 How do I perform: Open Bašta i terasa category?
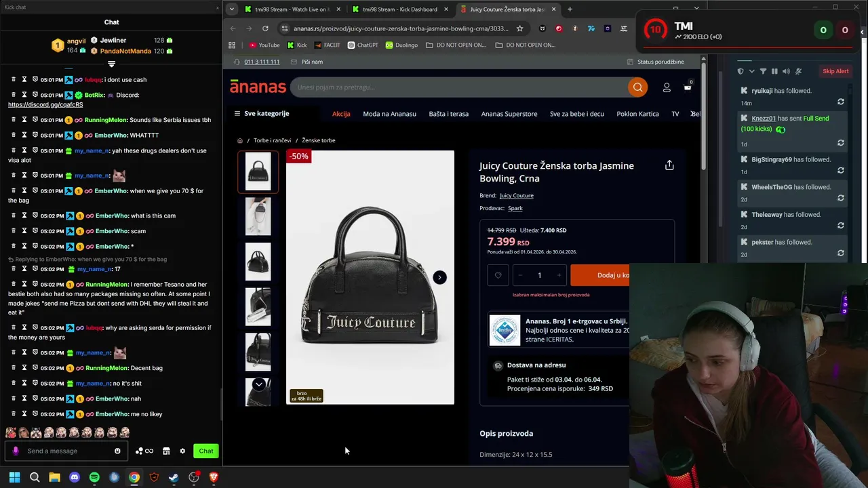tap(448, 114)
